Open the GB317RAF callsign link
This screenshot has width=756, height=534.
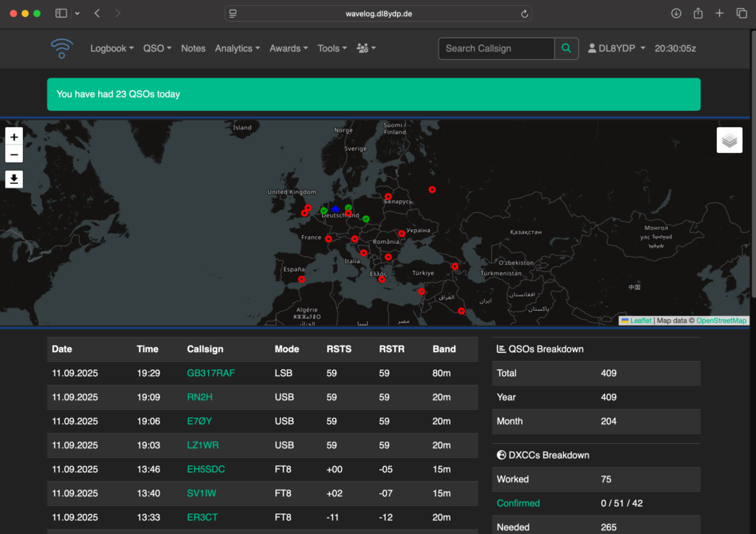210,373
